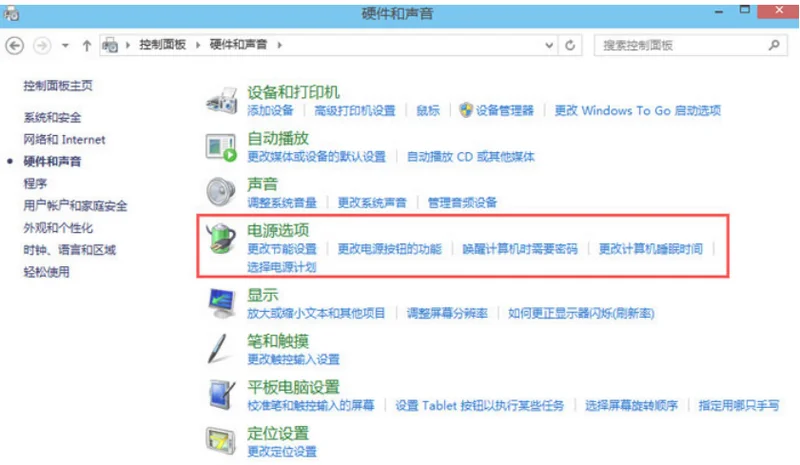Click the 调整系统音量 link
800x465 pixels.
[282, 203]
